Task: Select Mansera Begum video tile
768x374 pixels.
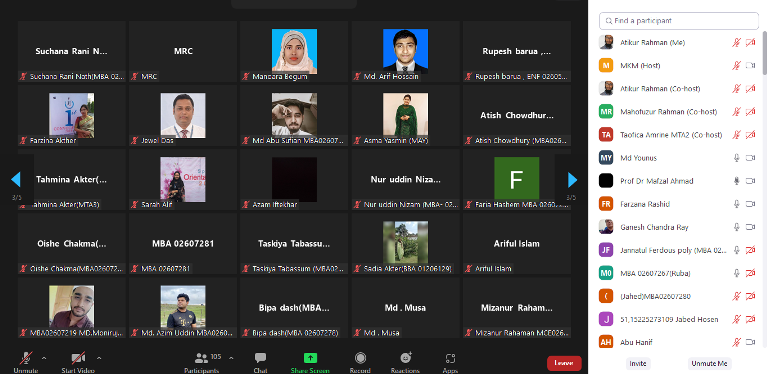Action: [x=294, y=51]
